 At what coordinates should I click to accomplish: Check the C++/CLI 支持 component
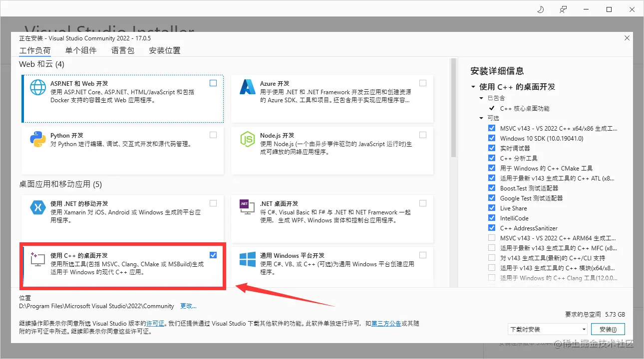[492, 258]
